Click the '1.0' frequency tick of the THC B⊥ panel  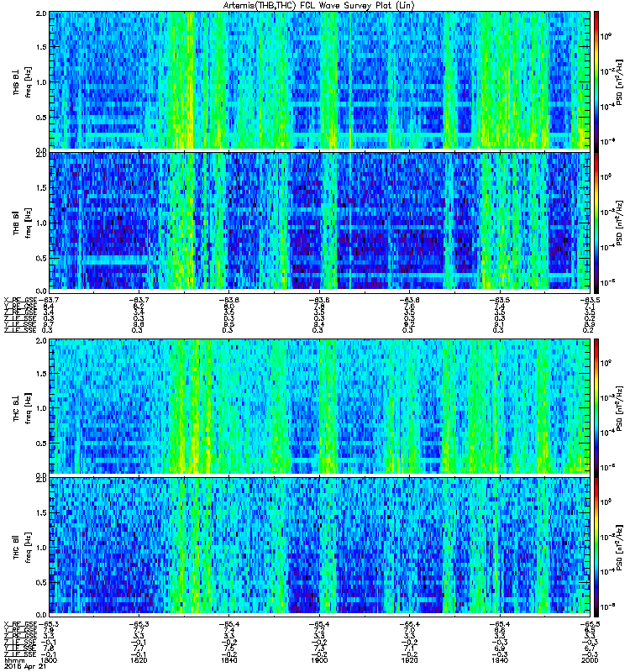tap(41, 408)
